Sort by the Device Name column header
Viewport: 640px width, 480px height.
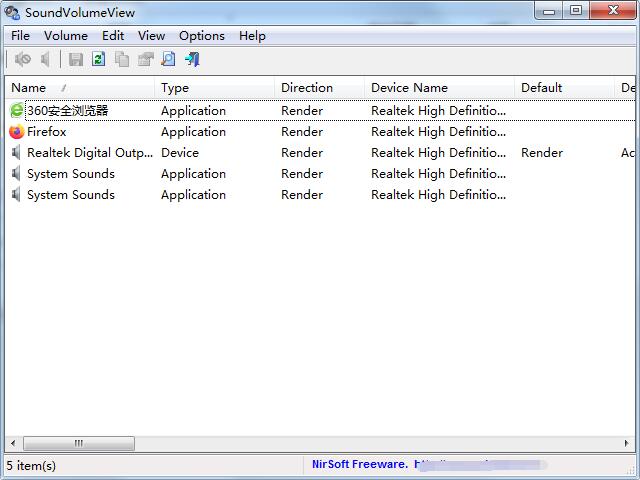(x=439, y=88)
